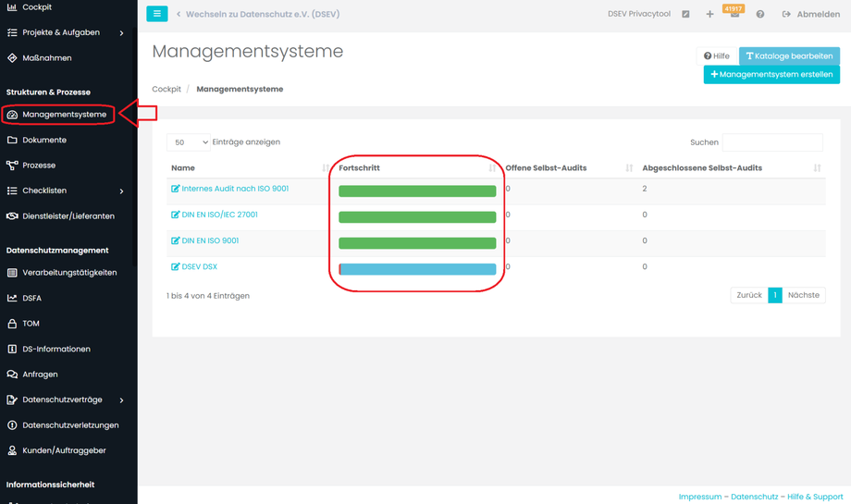Open Prozesse in the sidebar menu
The image size is (851, 504).
39,166
